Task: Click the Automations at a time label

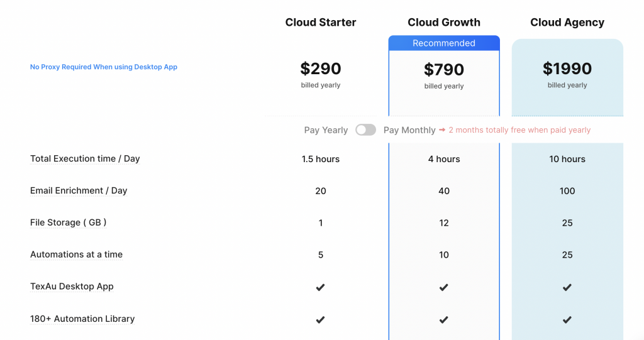Action: point(76,255)
